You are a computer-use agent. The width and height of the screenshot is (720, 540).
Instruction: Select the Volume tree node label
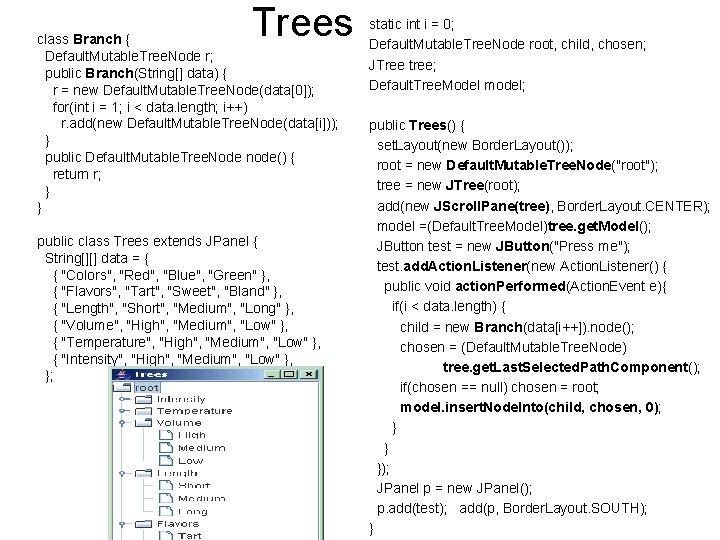pyautogui.click(x=179, y=422)
